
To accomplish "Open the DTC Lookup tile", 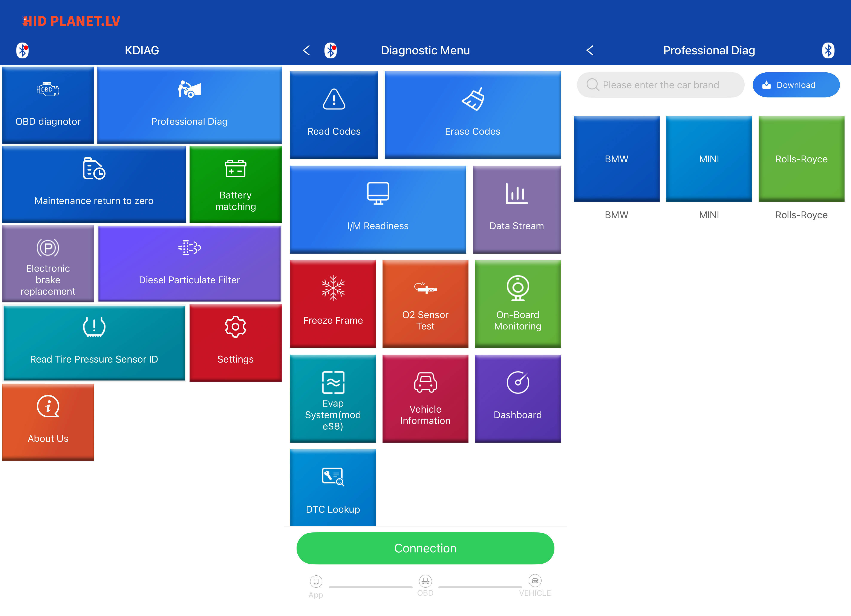I will coord(333,487).
